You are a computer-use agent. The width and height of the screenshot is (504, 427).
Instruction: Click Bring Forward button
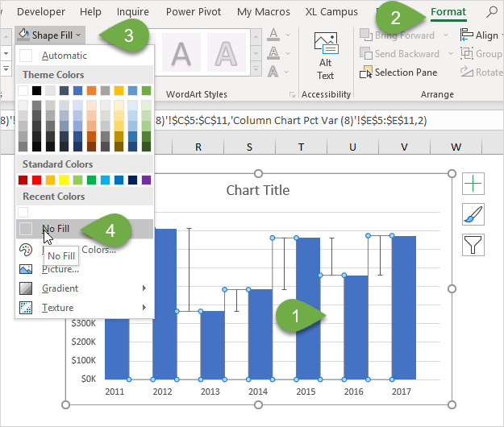tap(398, 35)
